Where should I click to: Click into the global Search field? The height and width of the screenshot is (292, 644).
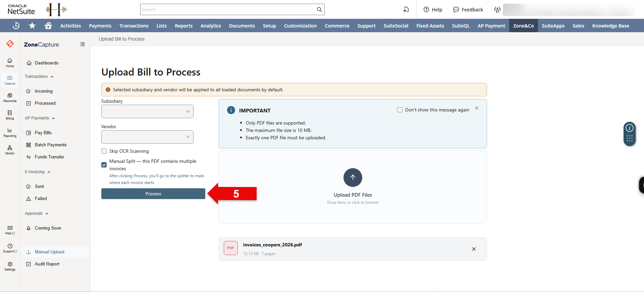228,9
